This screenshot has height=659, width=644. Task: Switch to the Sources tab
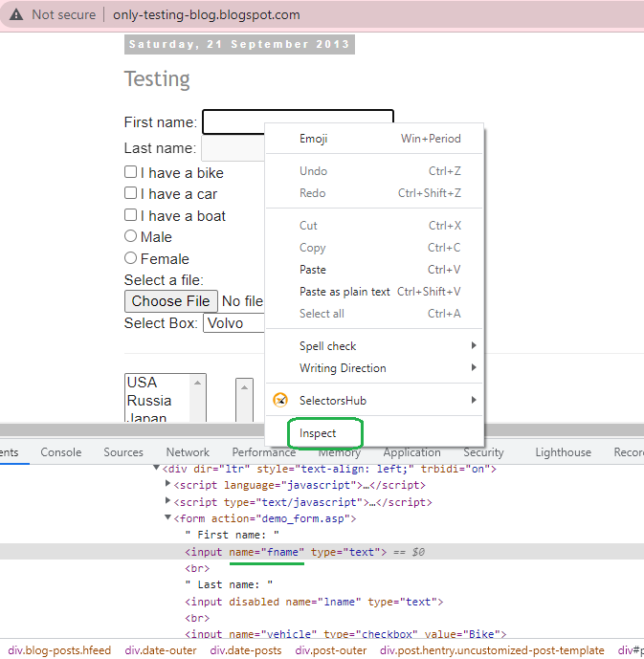[123, 452]
